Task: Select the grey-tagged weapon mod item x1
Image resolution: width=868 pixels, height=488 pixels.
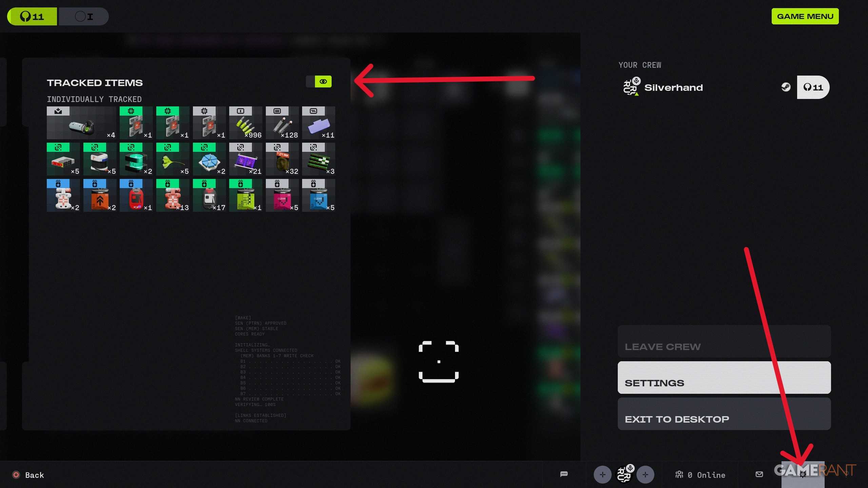Action: (x=209, y=123)
